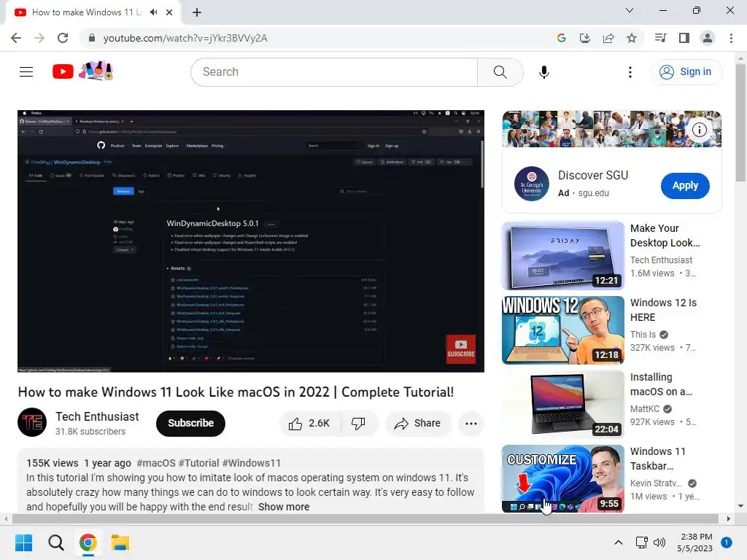Screen dimensions: 747x560
Task: Click the #macOS hashtag
Action: (x=156, y=463)
